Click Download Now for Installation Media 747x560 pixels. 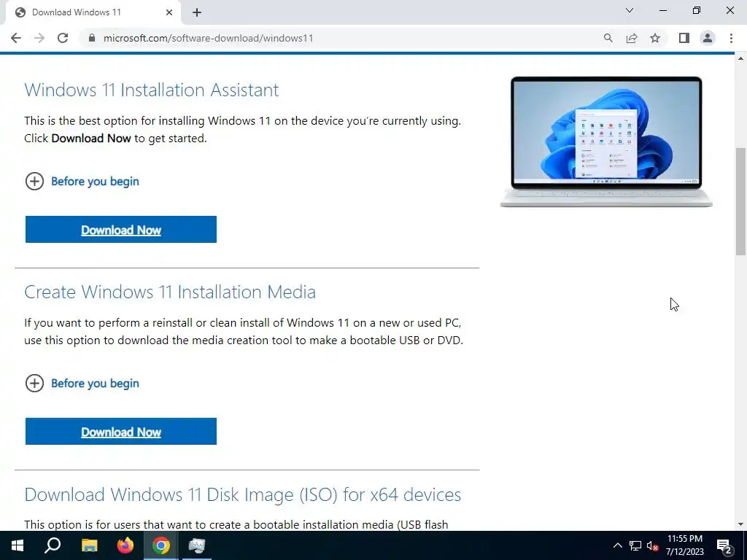coord(121,432)
